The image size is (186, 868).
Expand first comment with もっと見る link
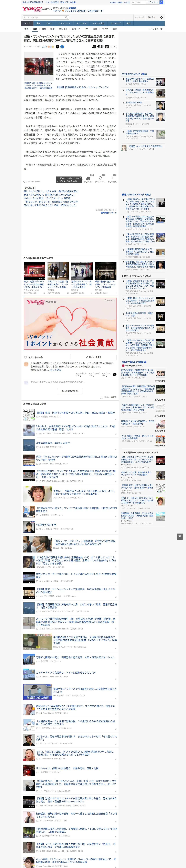coord(56,370)
